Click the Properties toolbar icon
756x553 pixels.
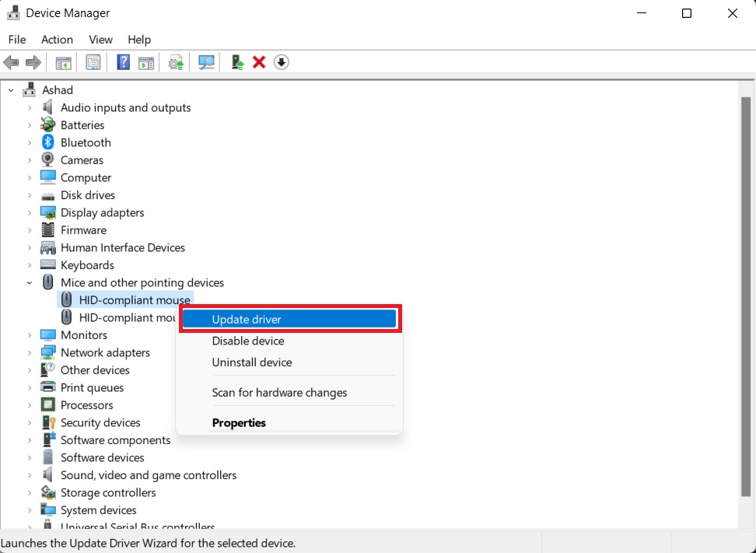point(93,62)
